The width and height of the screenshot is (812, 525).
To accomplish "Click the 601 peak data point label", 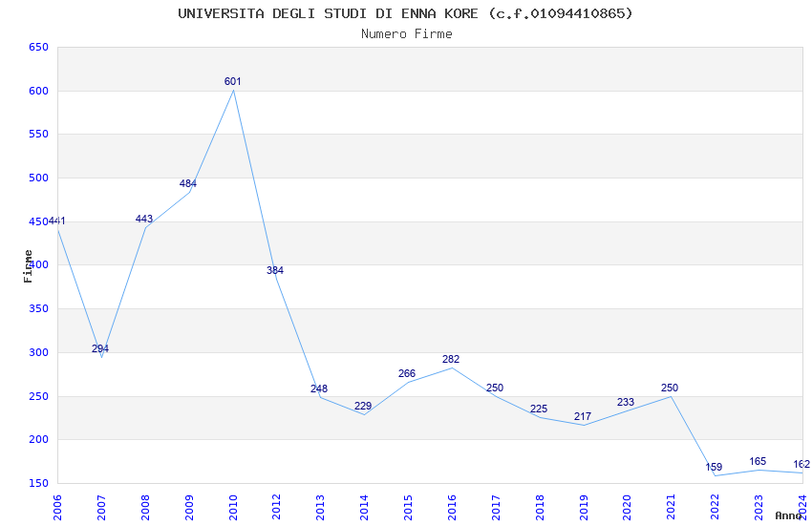I will 232,81.
